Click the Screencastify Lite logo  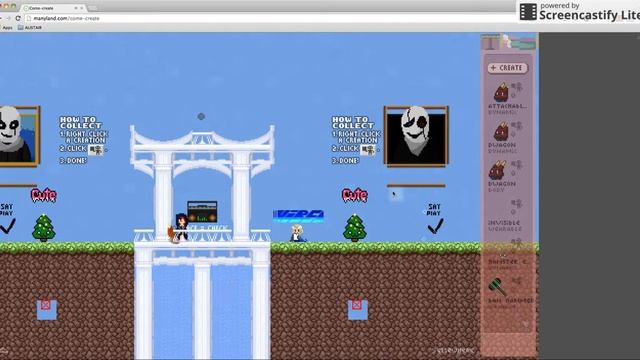pos(580,12)
